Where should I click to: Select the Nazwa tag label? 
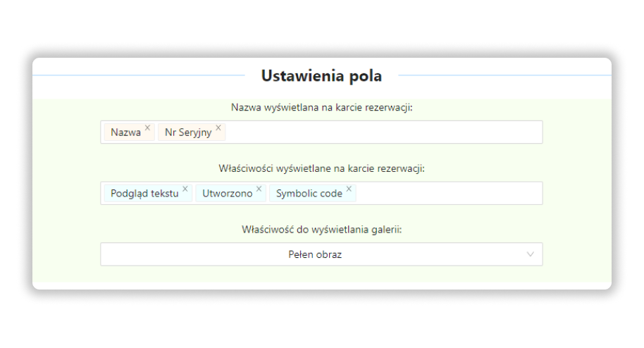[x=125, y=132]
